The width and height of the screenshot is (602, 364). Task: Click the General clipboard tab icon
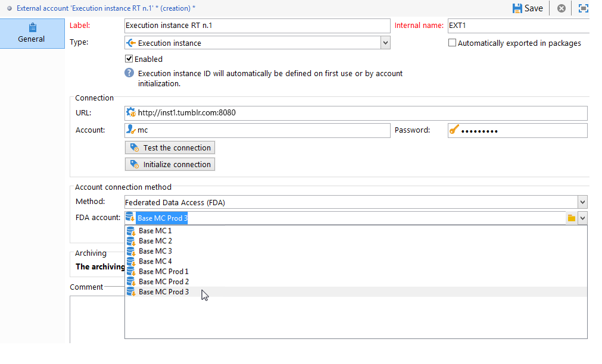pos(33,27)
